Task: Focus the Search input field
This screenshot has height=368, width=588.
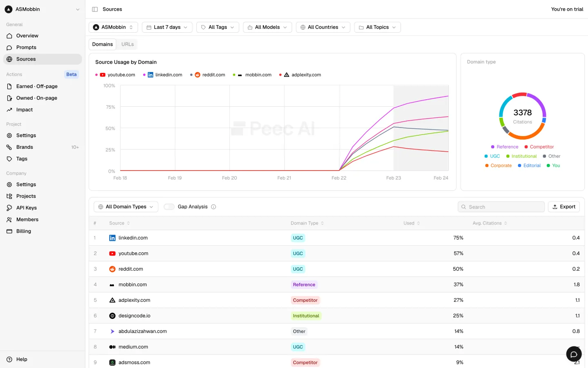Action: click(501, 207)
